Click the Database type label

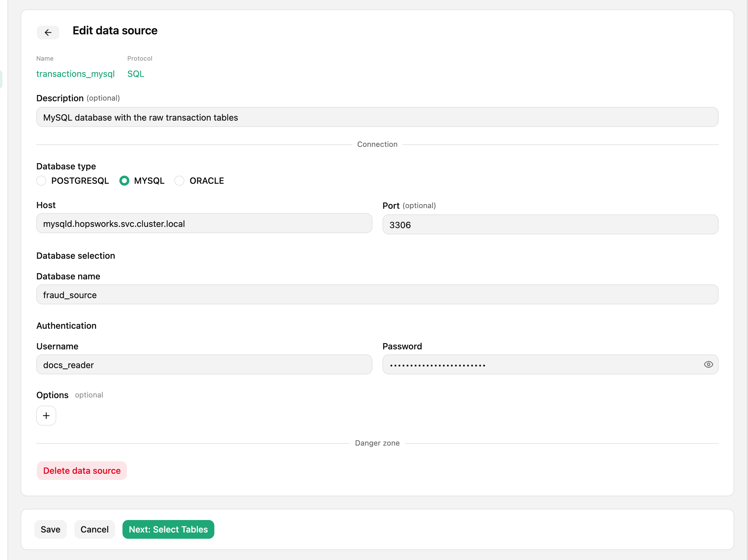(66, 166)
